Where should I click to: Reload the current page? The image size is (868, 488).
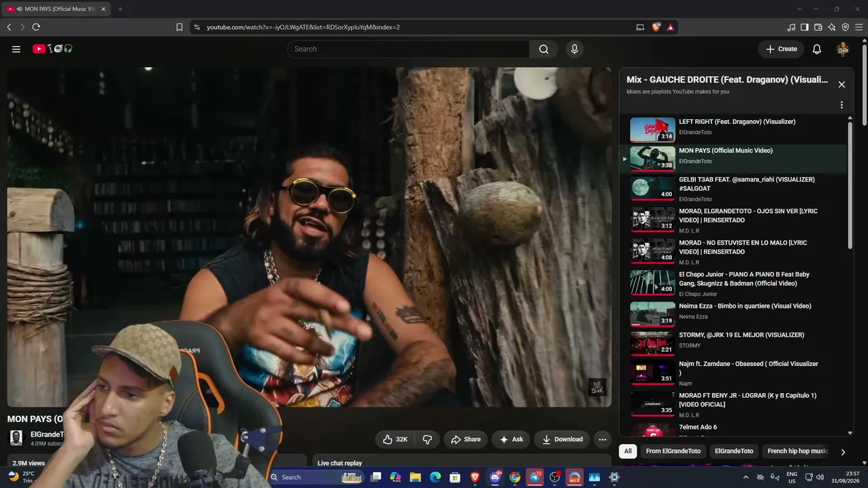point(36,27)
